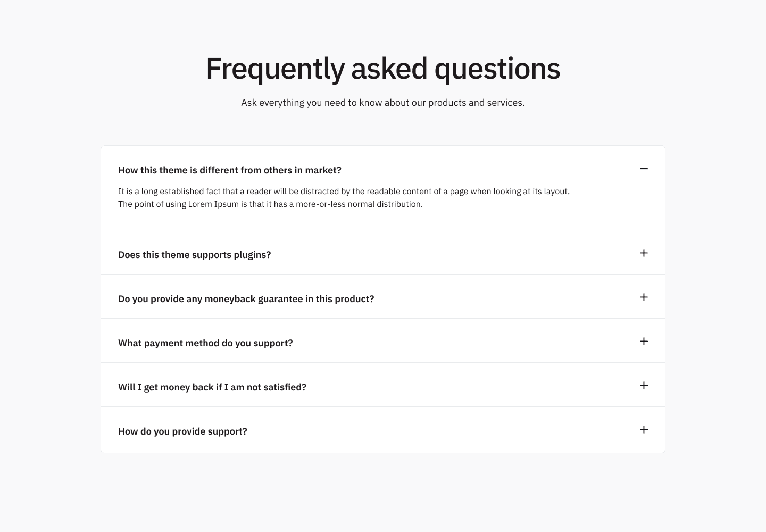The height and width of the screenshot is (532, 766).
Task: Click the plus icon for moneyback guarantee question
Action: point(644,297)
